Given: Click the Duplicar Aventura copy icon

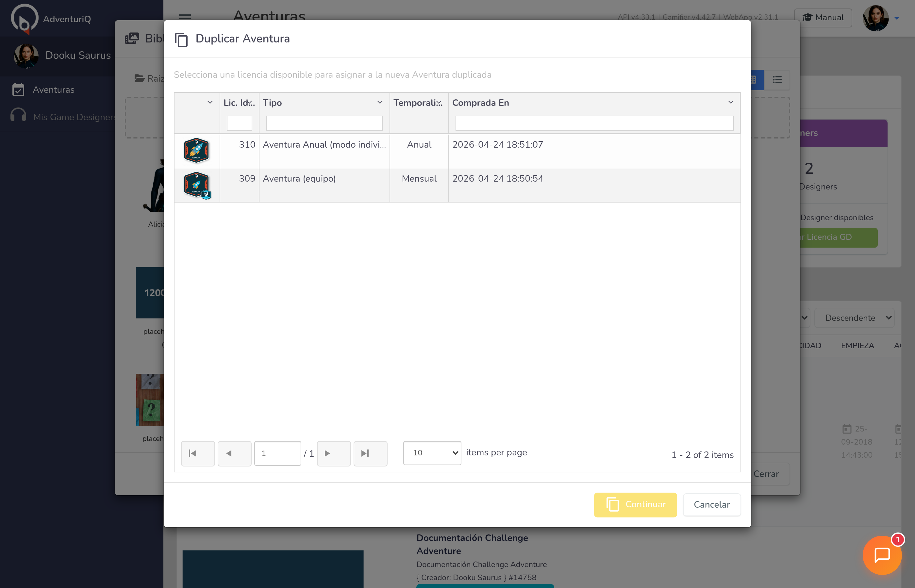Looking at the screenshot, I should (181, 39).
